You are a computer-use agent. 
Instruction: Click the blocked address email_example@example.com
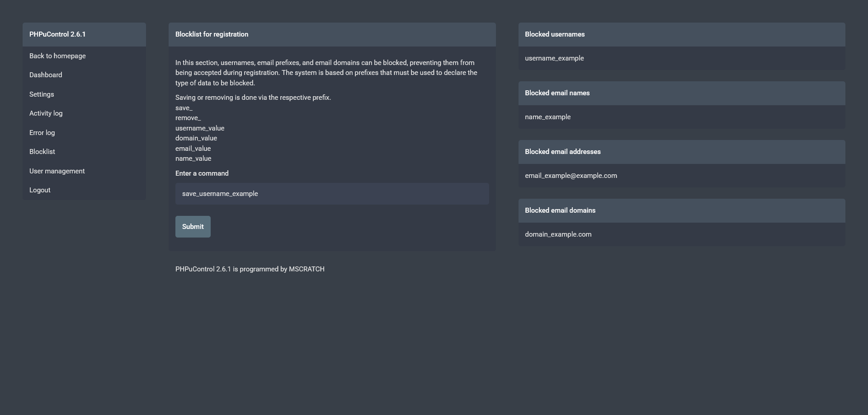pyautogui.click(x=571, y=176)
